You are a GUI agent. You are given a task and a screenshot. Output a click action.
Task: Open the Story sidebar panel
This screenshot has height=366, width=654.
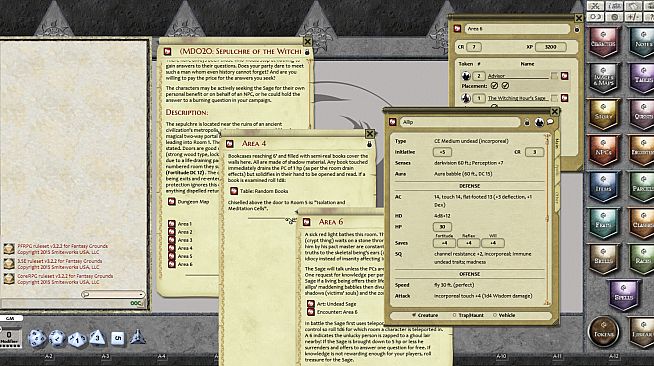tap(603, 114)
